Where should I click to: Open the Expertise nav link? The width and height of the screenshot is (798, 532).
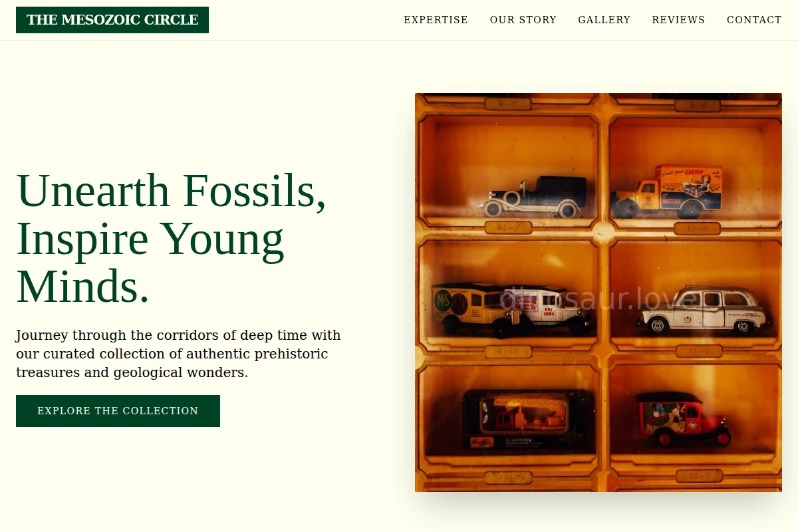[436, 20]
